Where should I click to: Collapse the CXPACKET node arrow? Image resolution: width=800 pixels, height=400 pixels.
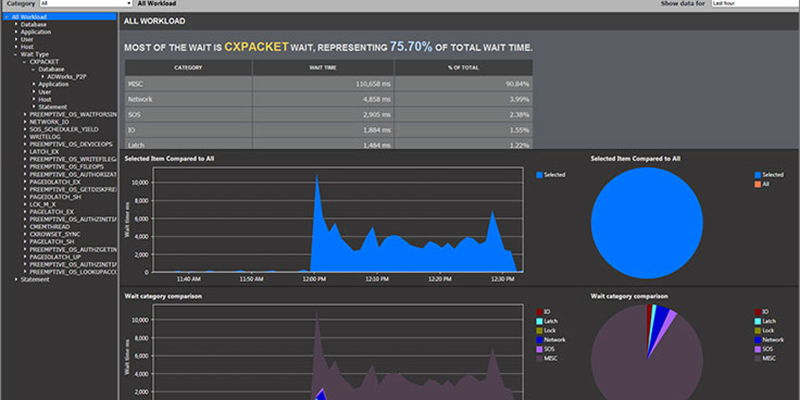(24, 61)
